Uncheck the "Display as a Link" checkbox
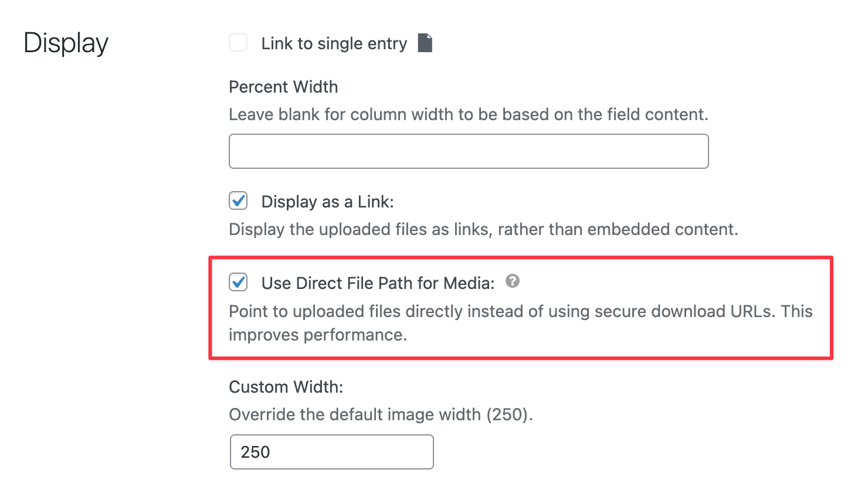 [x=238, y=201]
